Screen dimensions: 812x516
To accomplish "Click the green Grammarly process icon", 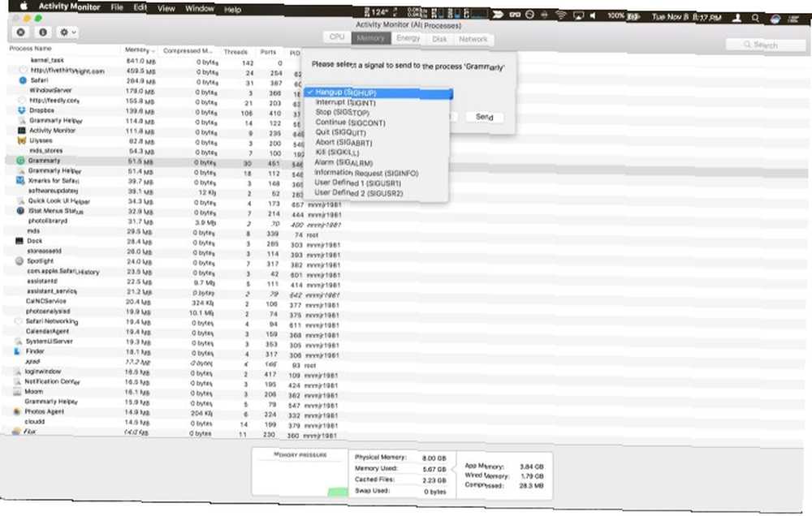I will pyautogui.click(x=20, y=161).
